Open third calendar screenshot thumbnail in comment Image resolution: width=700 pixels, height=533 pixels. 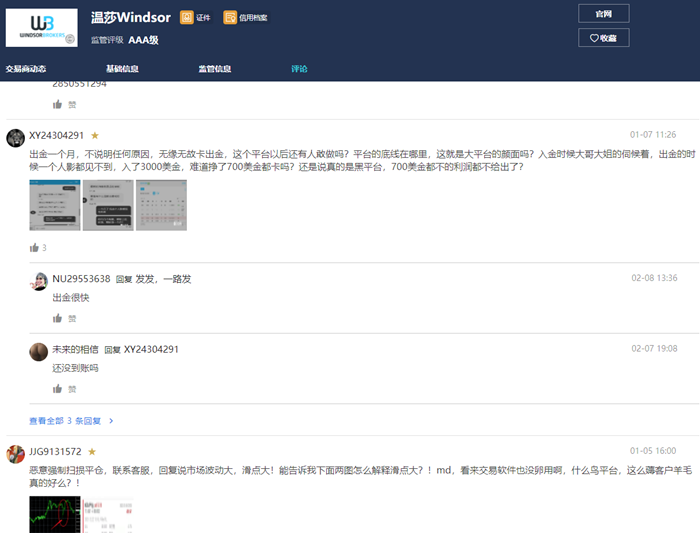click(x=161, y=205)
